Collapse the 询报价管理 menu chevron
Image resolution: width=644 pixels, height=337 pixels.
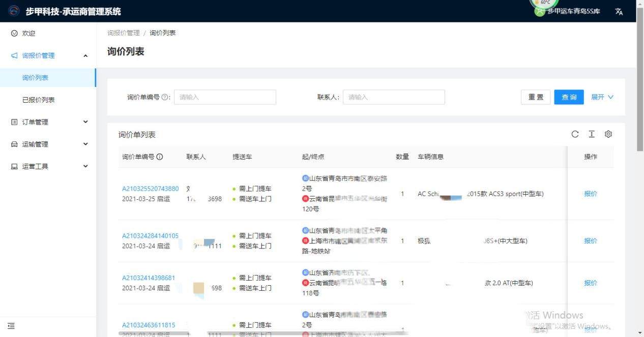point(85,55)
